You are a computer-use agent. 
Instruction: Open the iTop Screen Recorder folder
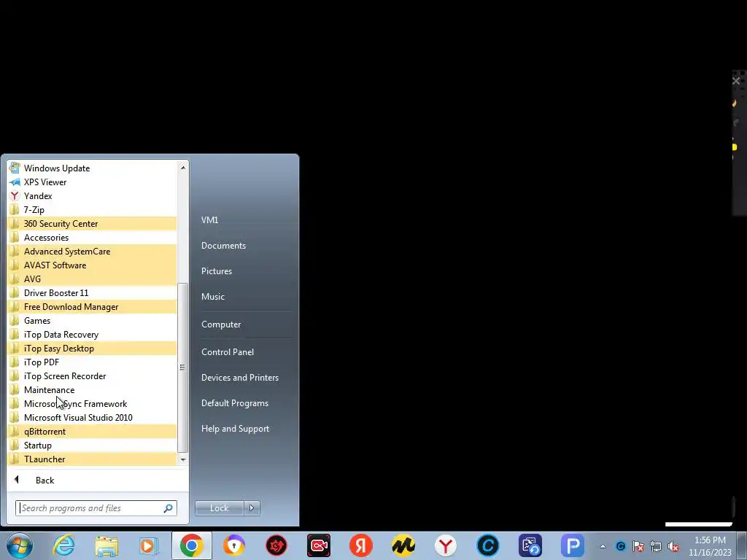(92, 376)
